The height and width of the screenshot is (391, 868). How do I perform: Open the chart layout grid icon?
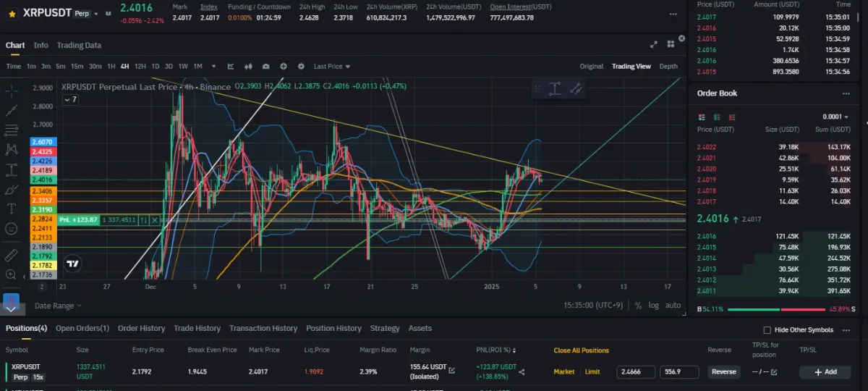(x=671, y=44)
